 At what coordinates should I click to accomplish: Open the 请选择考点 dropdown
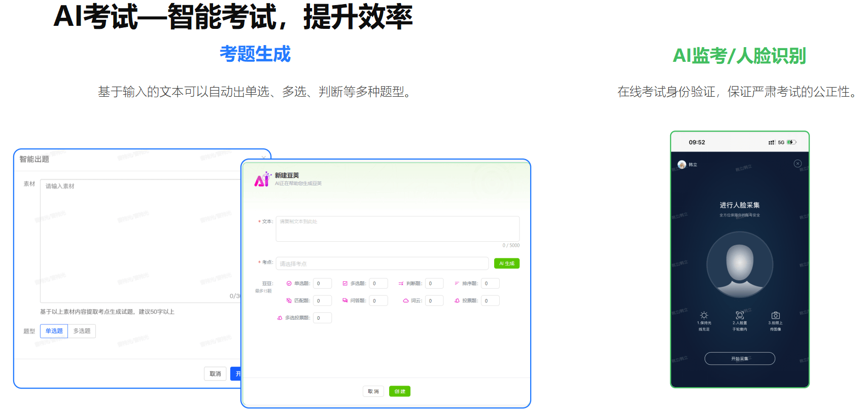point(382,264)
